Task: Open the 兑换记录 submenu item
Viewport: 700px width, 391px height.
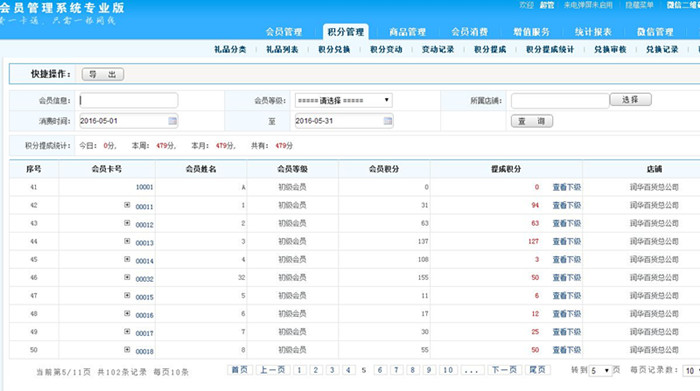Action: (x=662, y=50)
